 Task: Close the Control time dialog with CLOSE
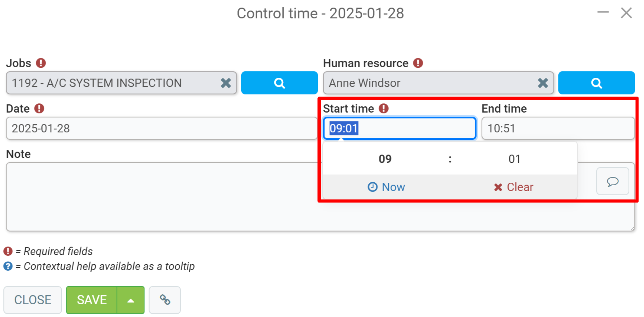coord(33,300)
